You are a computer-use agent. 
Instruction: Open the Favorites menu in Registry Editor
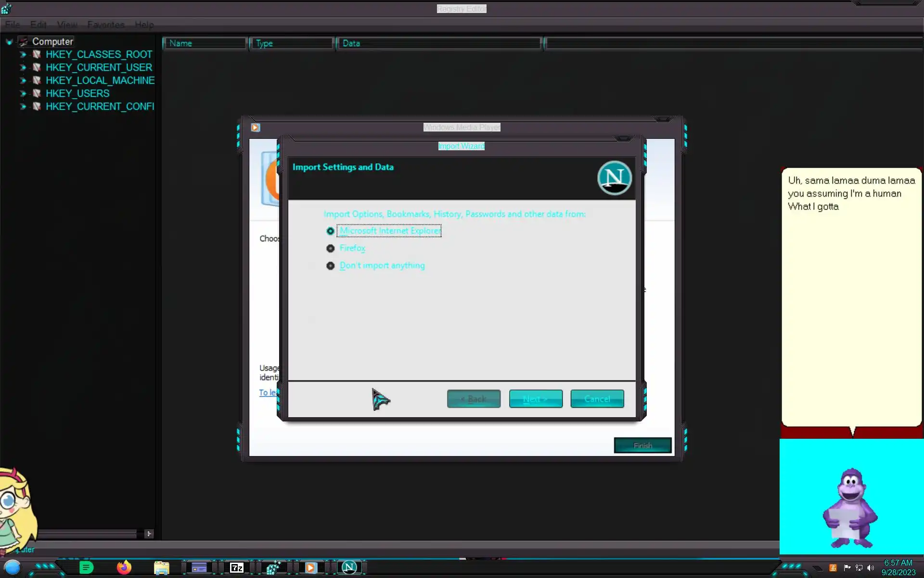106,25
